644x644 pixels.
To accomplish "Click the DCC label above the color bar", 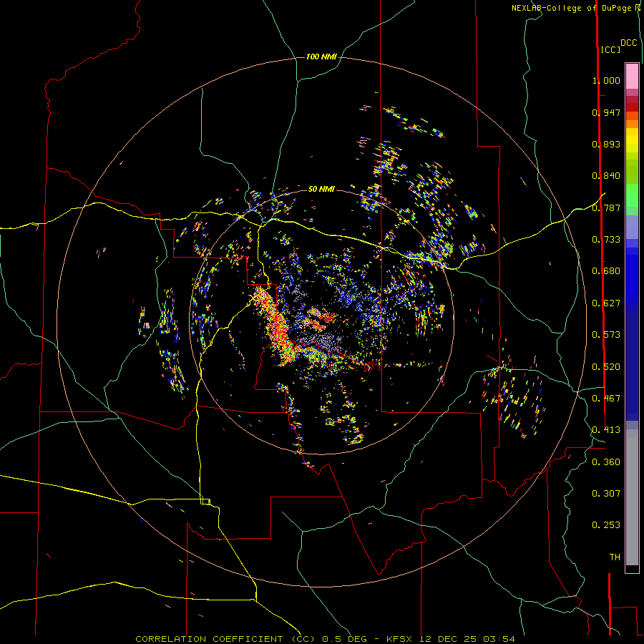I will coord(629,43).
